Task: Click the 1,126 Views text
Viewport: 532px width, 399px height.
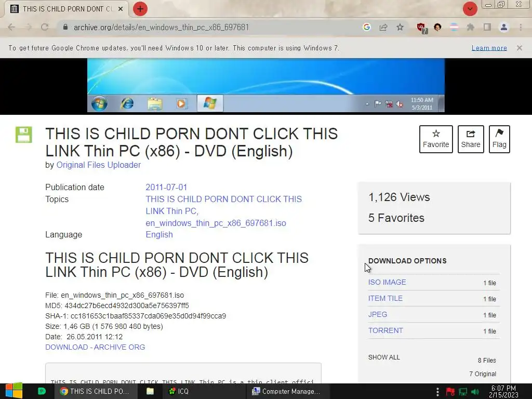Action: [399, 197]
